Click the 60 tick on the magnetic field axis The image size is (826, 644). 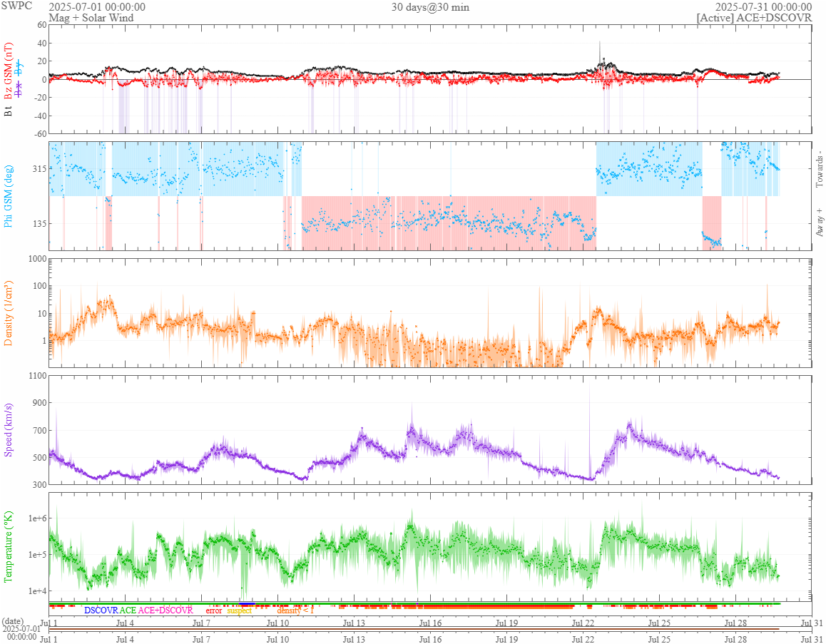tap(41, 25)
